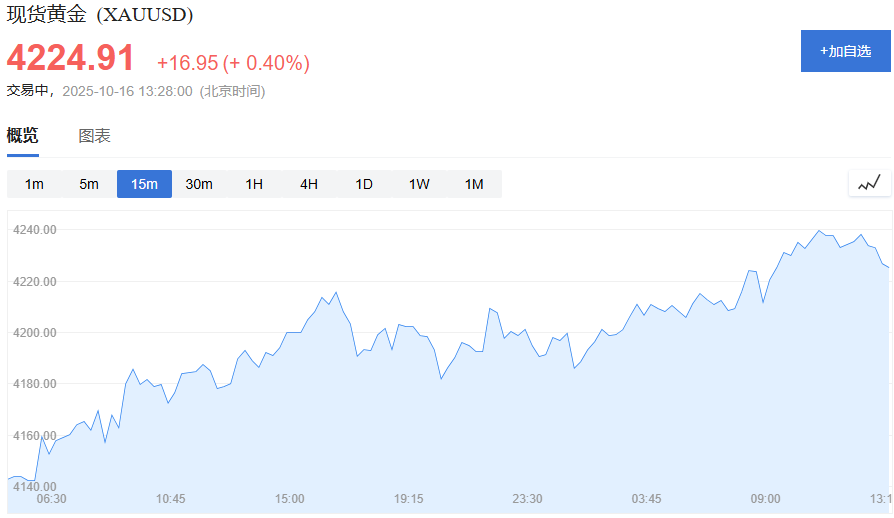Image resolution: width=894 pixels, height=518 pixels.
Task: Show the 1D daily chart
Action: pos(364,184)
